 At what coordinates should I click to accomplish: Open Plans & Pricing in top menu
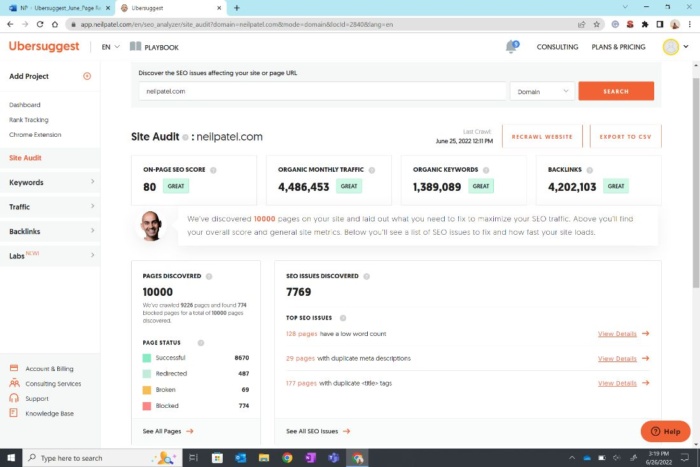(x=618, y=47)
